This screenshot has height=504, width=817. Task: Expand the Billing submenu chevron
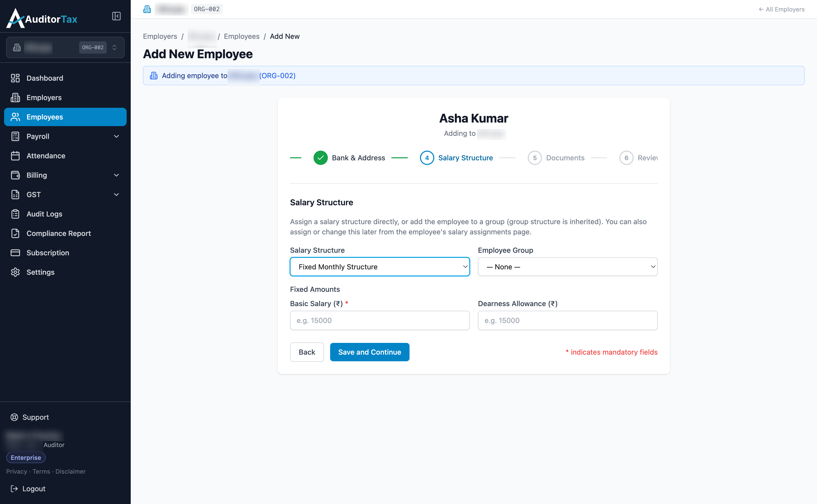coord(116,175)
